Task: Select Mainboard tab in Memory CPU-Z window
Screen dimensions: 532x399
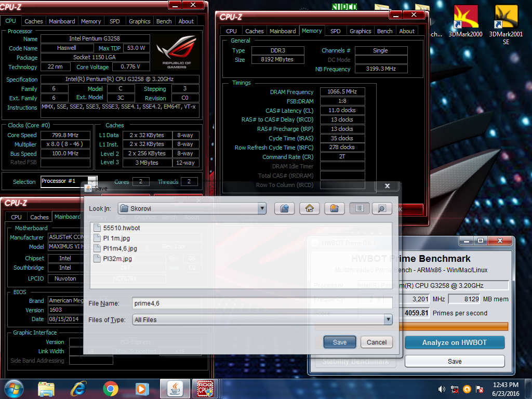Action: pos(283,31)
